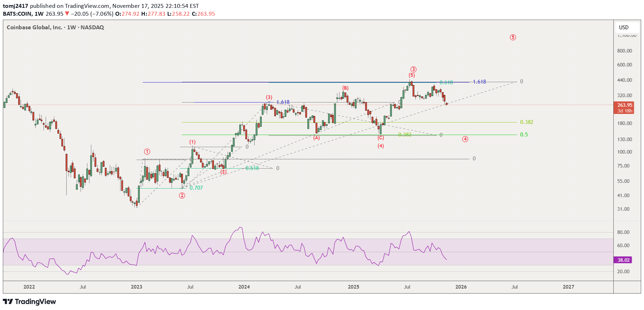The image size is (644, 310).
Task: Select the circled wave 5 projection label
Action: pos(513,37)
